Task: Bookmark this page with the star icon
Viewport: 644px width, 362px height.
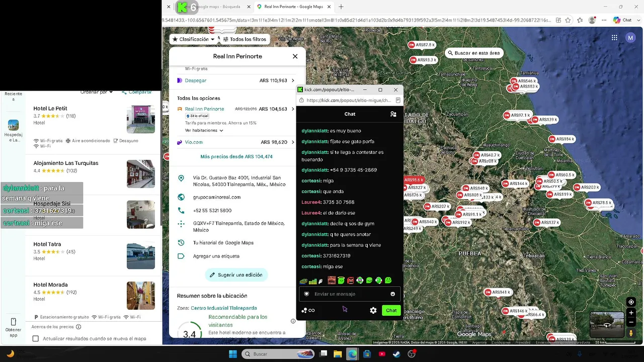Action: click(x=568, y=20)
